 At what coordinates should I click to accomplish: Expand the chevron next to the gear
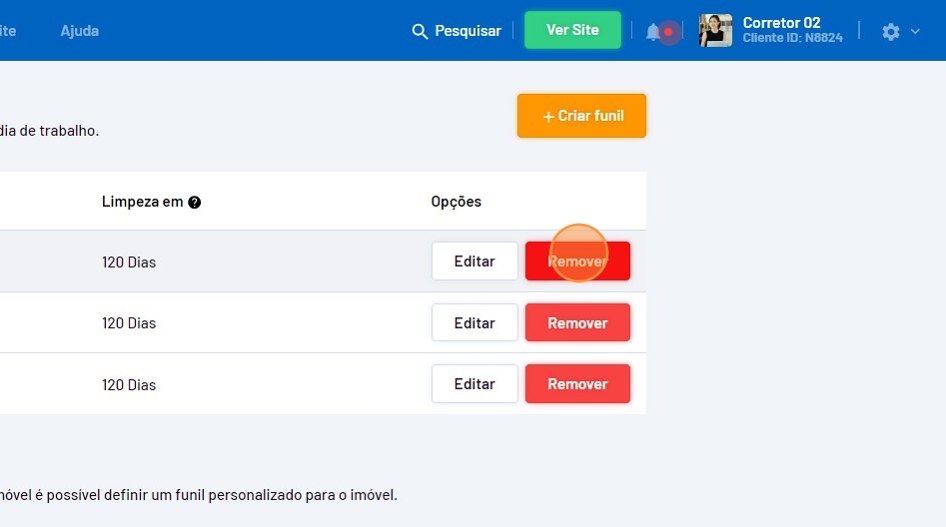pos(915,31)
